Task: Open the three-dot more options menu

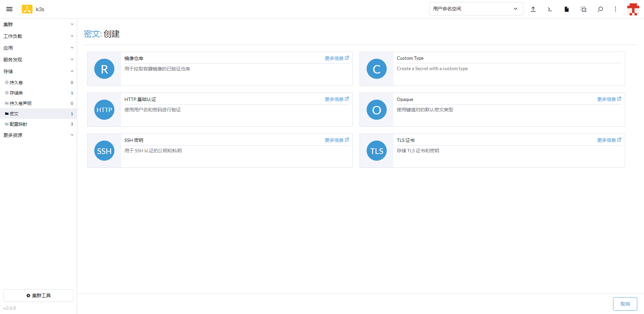Action: point(615,9)
